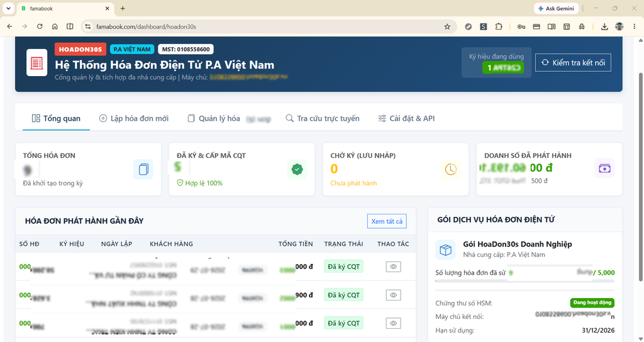Reload the page with the refresh icon
Screen dimensions: 644x342
[x=40, y=26]
